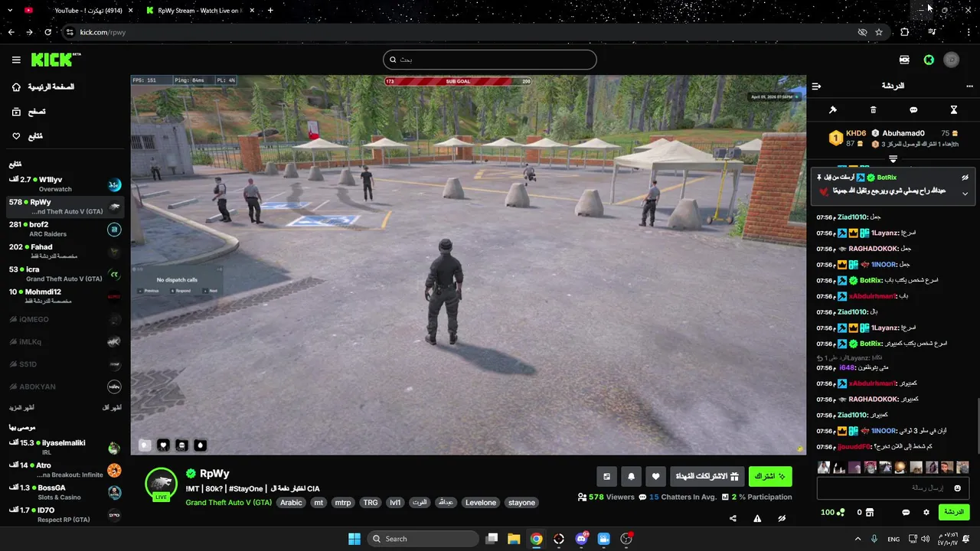Click the green Kick icon in header

click(x=929, y=60)
